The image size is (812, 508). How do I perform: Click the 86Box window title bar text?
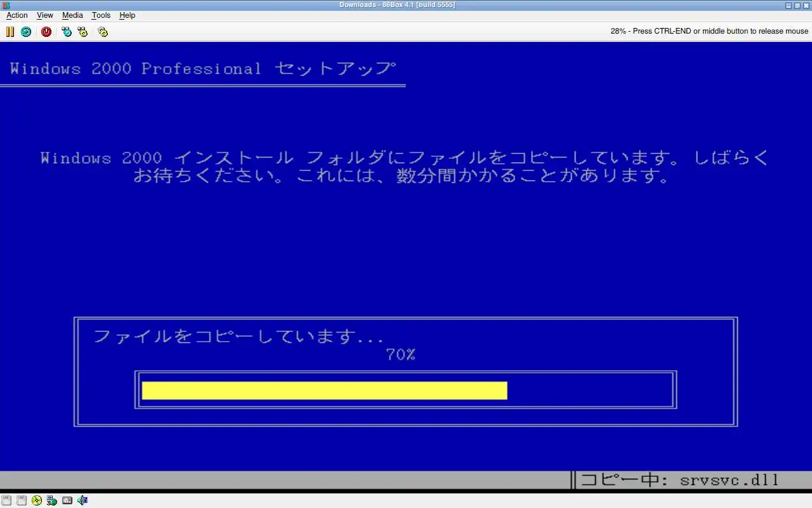[397, 5]
